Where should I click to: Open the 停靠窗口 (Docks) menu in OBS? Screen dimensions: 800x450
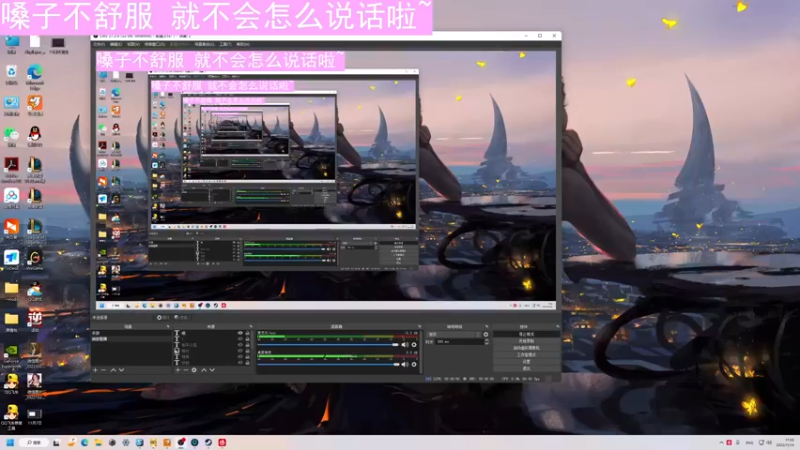coord(154,44)
